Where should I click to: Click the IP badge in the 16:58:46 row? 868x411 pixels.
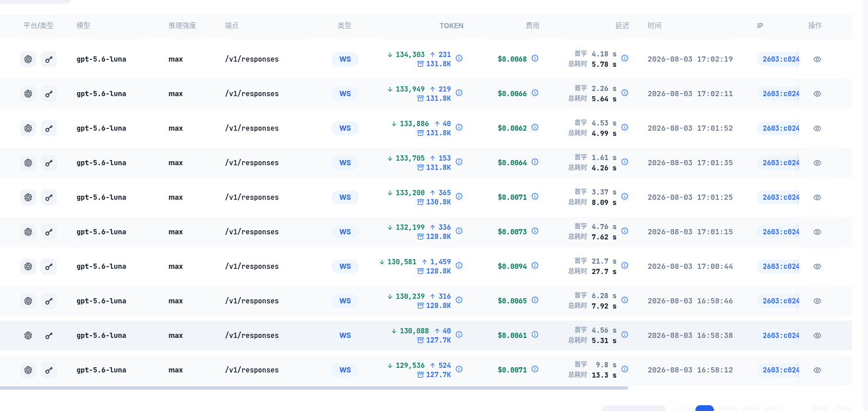pyautogui.click(x=778, y=301)
